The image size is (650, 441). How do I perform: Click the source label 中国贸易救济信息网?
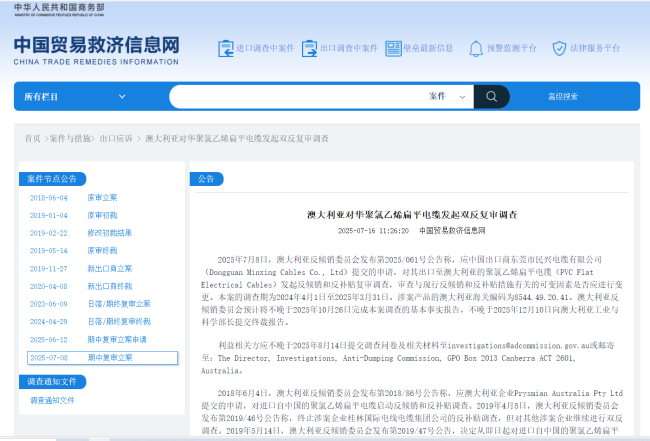[452, 231]
